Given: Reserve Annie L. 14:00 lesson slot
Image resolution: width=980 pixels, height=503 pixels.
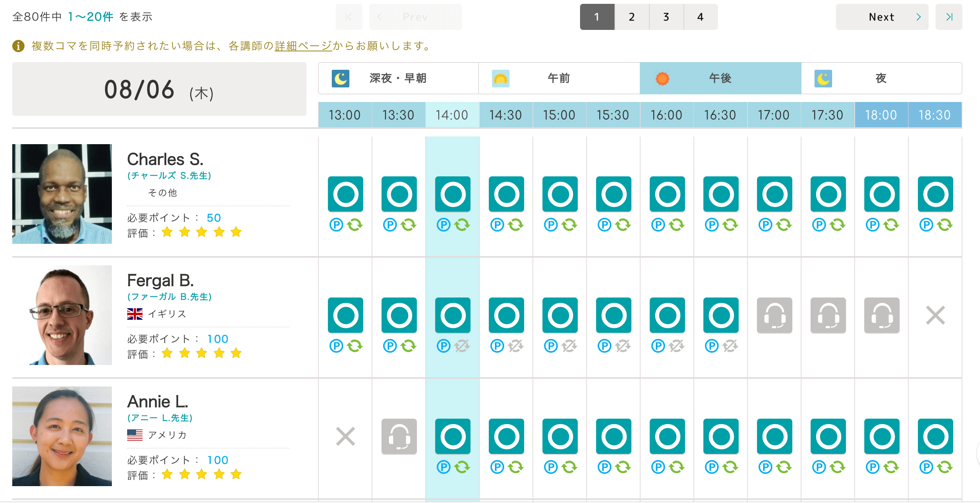Looking at the screenshot, I should [x=452, y=436].
